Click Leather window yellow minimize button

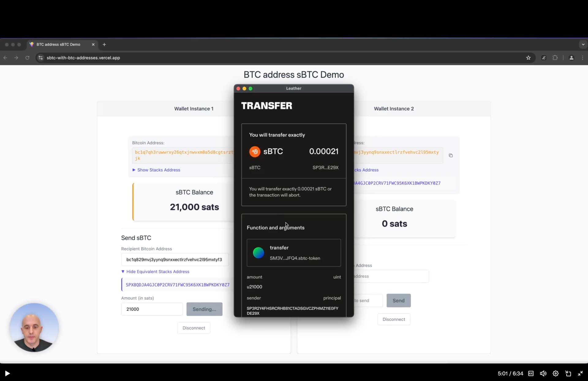[x=244, y=89]
